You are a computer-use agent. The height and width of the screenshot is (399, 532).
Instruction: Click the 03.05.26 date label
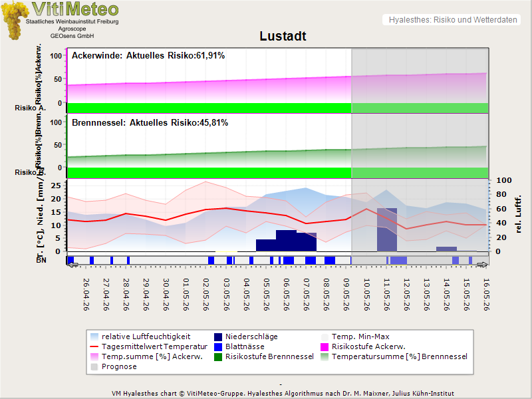tap(227, 295)
